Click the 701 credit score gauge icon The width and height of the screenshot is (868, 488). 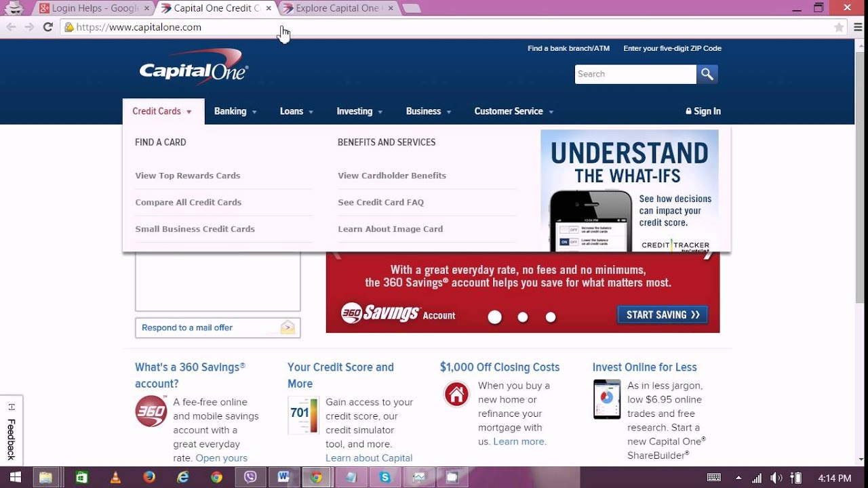(302, 415)
